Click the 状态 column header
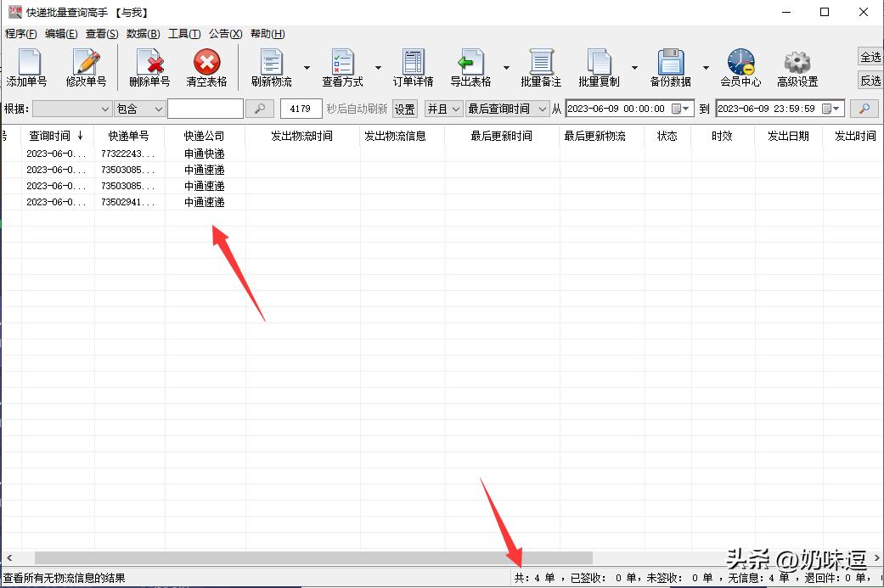 point(667,136)
